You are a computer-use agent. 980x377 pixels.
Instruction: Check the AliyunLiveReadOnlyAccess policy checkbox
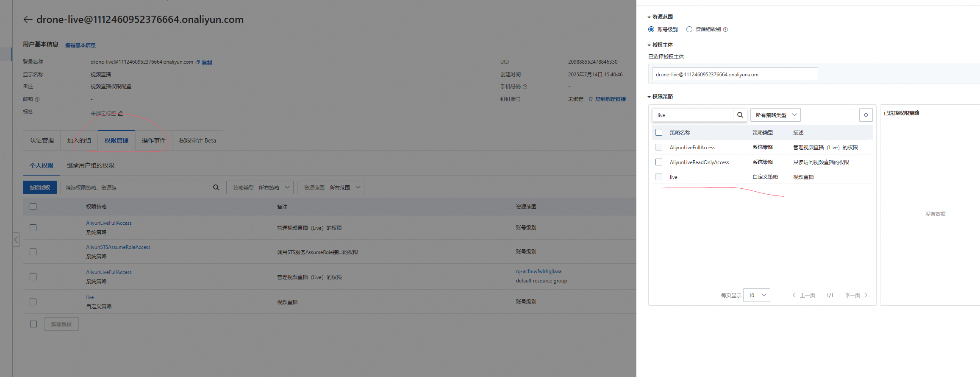[x=659, y=162]
